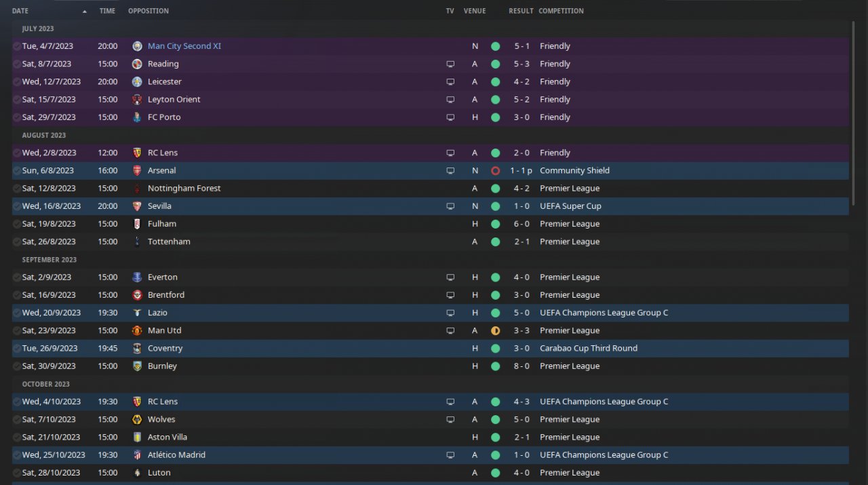The image size is (868, 485).
Task: Click the Arsenal club badge
Action: click(138, 171)
